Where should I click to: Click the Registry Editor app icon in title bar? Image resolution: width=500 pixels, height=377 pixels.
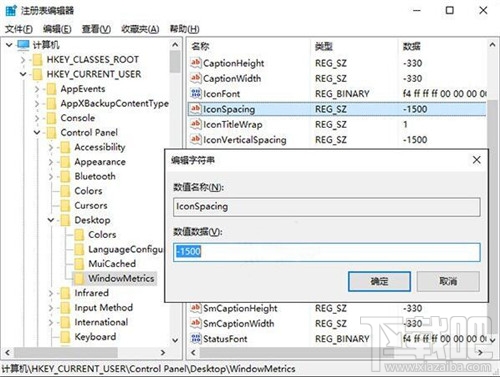11,10
